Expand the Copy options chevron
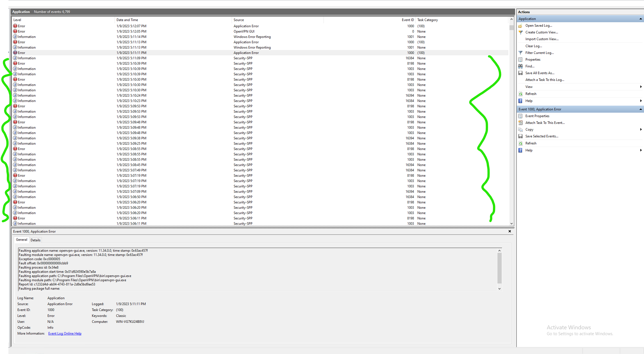Image resolution: width=644 pixels, height=354 pixels. pyautogui.click(x=640, y=129)
